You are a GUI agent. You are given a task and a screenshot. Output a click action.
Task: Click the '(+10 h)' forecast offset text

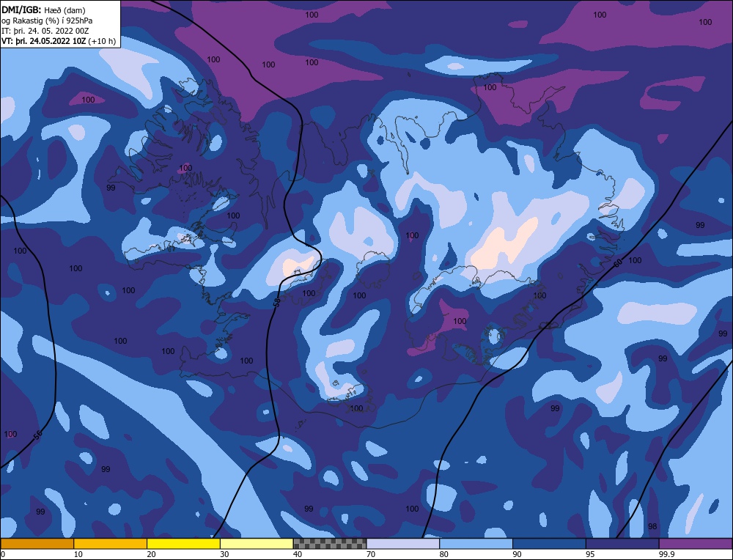tap(103, 41)
